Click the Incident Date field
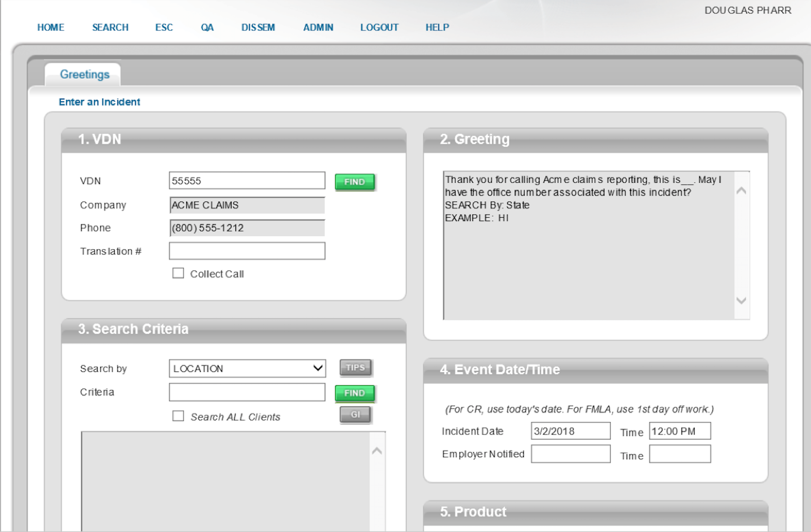This screenshot has width=811, height=532. (570, 431)
